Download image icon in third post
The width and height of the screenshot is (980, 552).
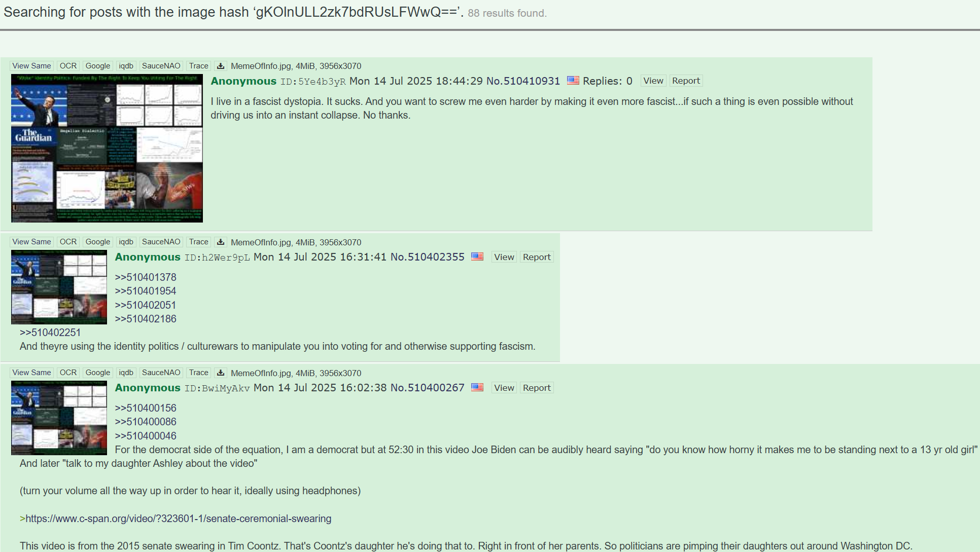(x=221, y=373)
